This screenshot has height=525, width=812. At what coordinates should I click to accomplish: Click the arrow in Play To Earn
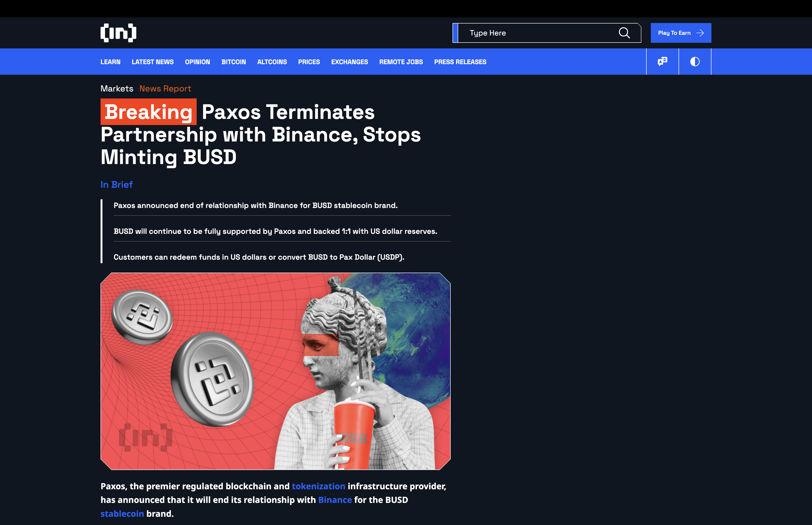tap(700, 33)
